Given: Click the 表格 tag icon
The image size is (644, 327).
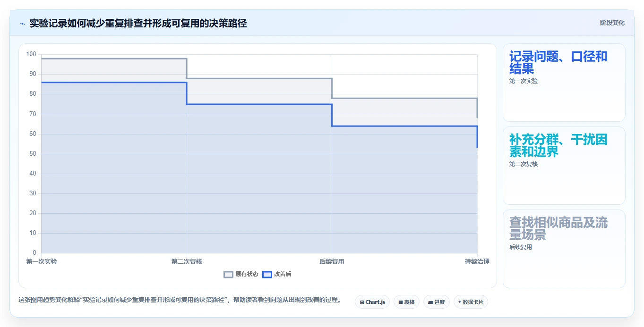Looking at the screenshot, I should point(401,302).
